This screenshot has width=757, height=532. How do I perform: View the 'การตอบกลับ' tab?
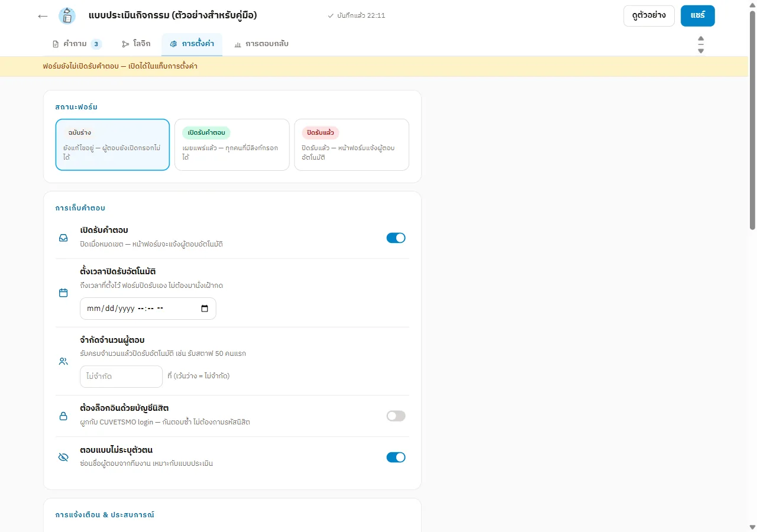pyautogui.click(x=261, y=44)
